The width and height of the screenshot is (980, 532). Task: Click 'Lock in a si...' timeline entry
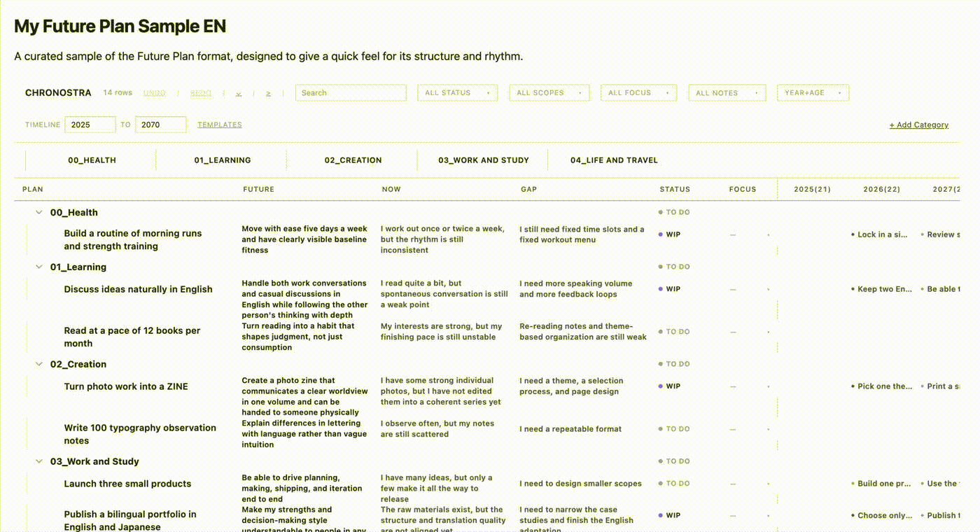(879, 235)
